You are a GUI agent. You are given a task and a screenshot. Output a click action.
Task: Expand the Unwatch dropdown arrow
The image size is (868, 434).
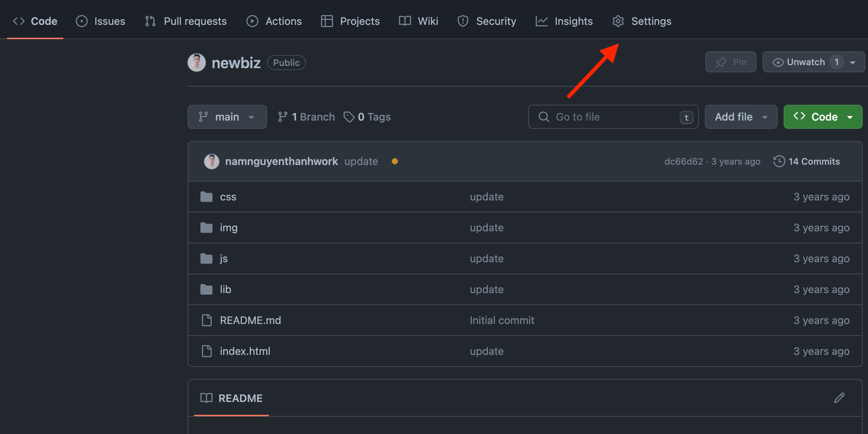coord(853,63)
